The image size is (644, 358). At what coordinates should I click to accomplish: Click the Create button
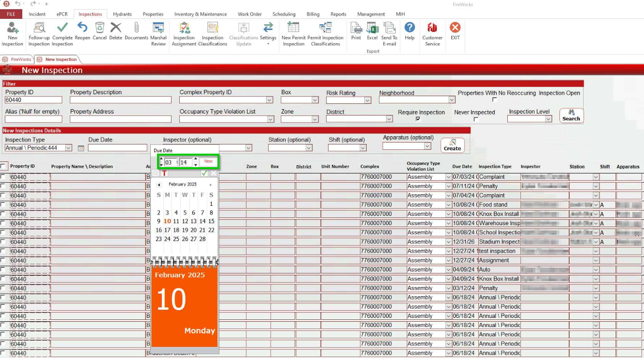pos(452,145)
